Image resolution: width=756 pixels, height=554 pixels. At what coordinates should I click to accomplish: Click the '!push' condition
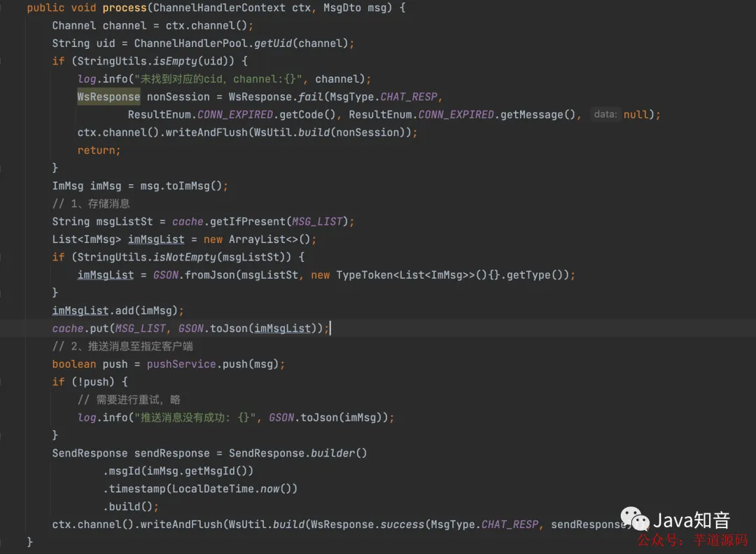[93, 382]
